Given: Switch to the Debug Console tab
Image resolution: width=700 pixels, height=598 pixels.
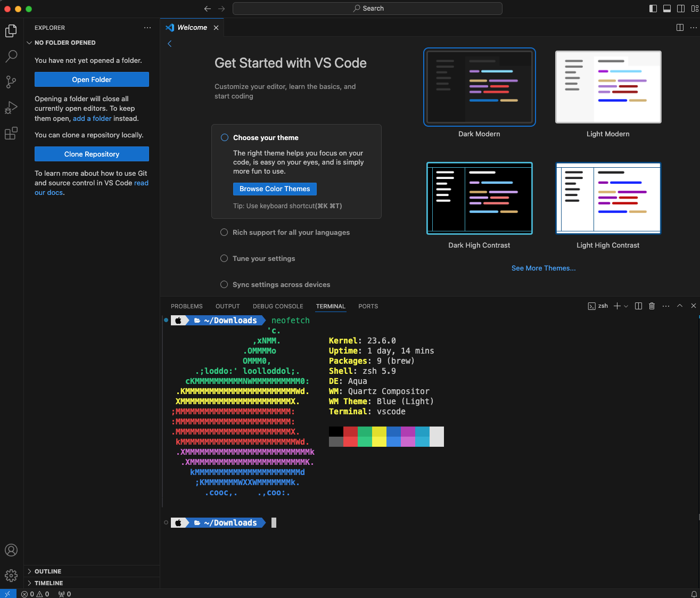Looking at the screenshot, I should coord(278,306).
